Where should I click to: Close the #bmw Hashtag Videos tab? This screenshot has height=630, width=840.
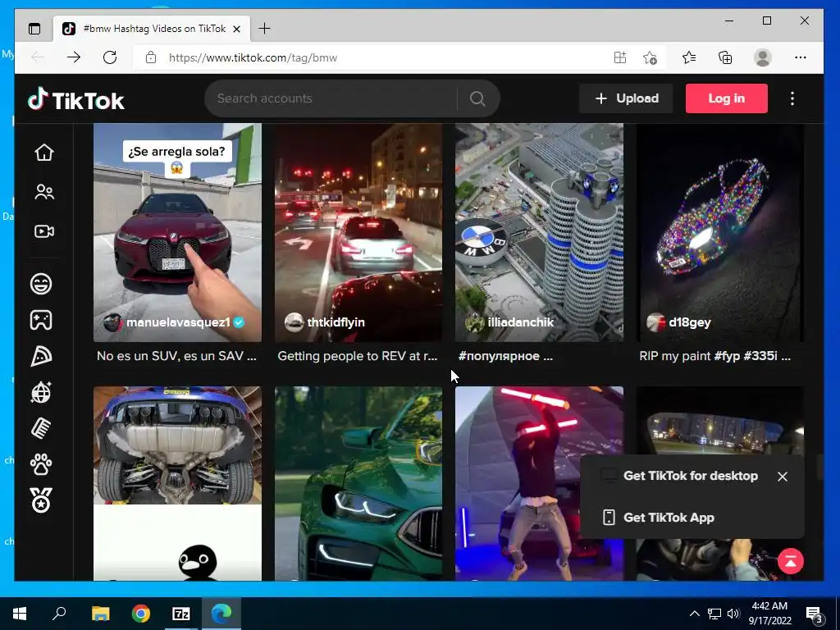(x=237, y=29)
